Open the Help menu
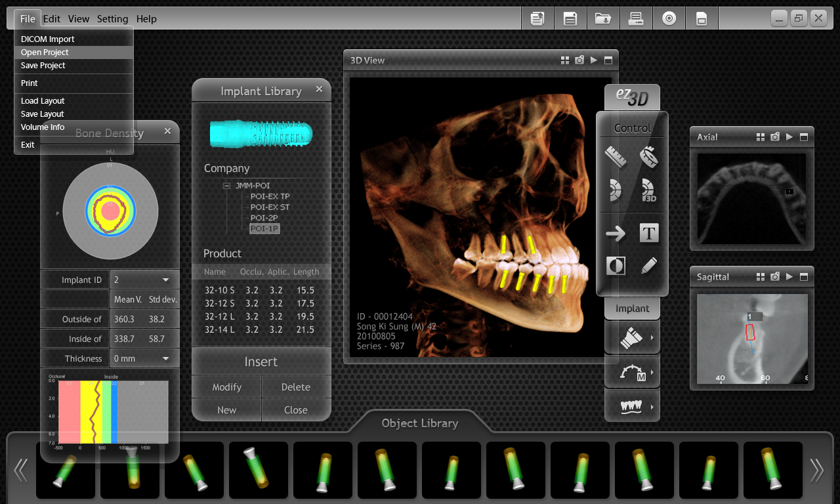The height and width of the screenshot is (504, 840). tap(146, 19)
